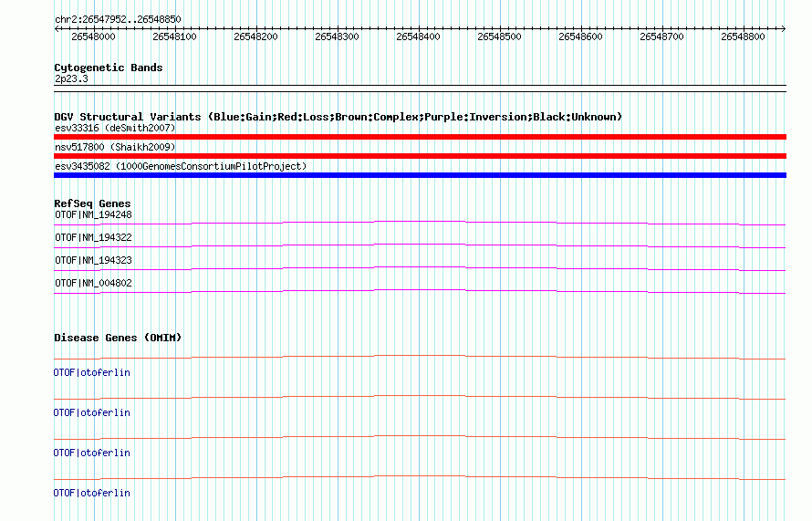Open the second OTOF|otoferlin OMIM link

(x=91, y=412)
